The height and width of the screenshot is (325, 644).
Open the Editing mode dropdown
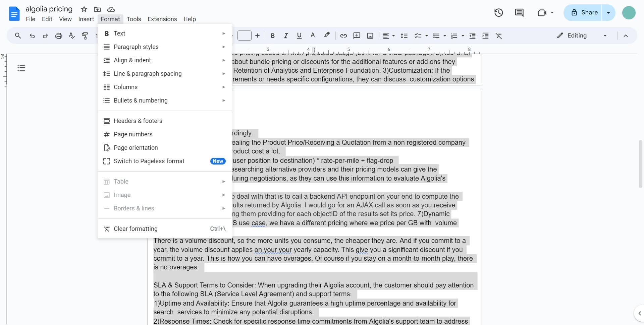pos(582,36)
